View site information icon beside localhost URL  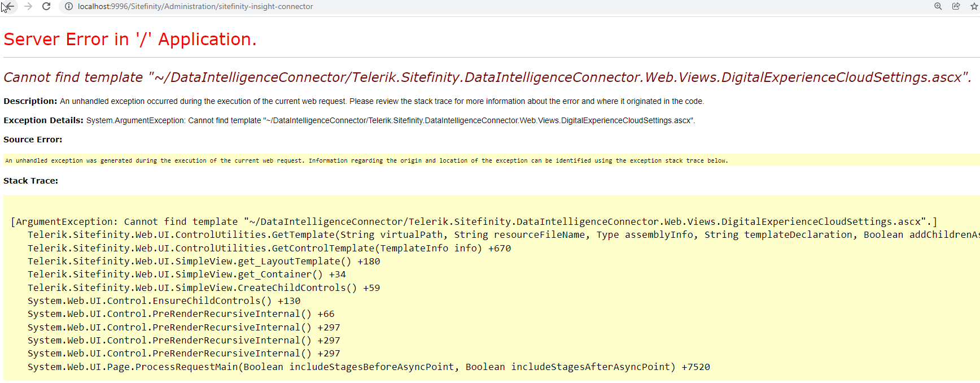coord(69,6)
